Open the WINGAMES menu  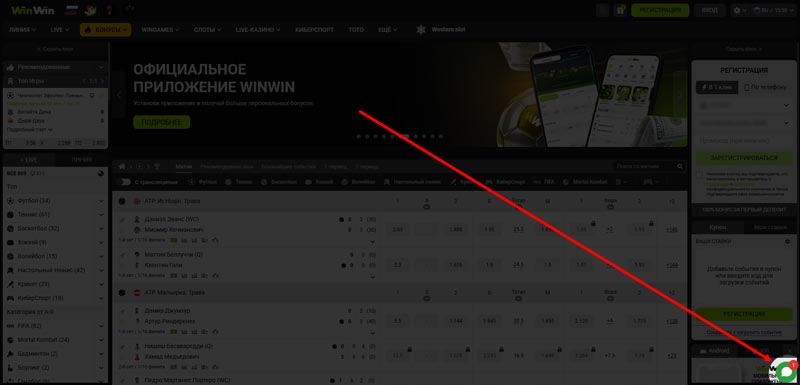pos(160,30)
